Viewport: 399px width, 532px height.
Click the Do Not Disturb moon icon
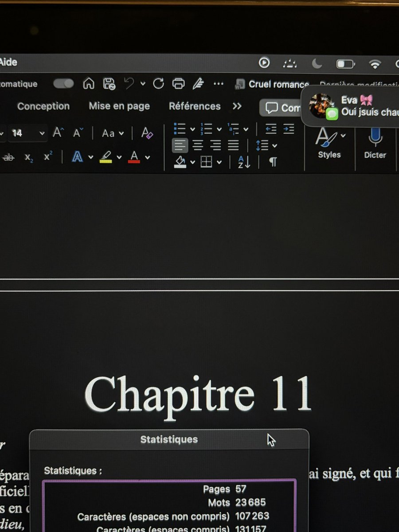click(x=317, y=64)
